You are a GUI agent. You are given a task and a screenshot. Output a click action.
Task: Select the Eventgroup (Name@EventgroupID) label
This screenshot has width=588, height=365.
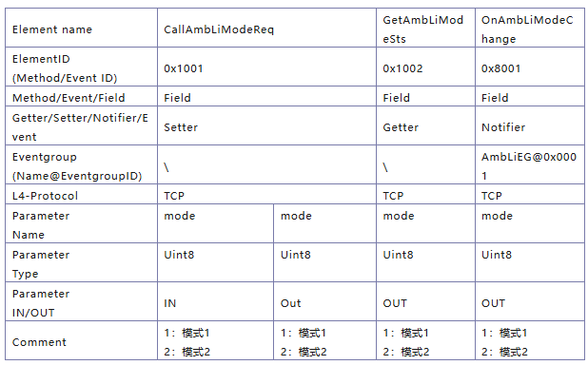tap(77, 166)
